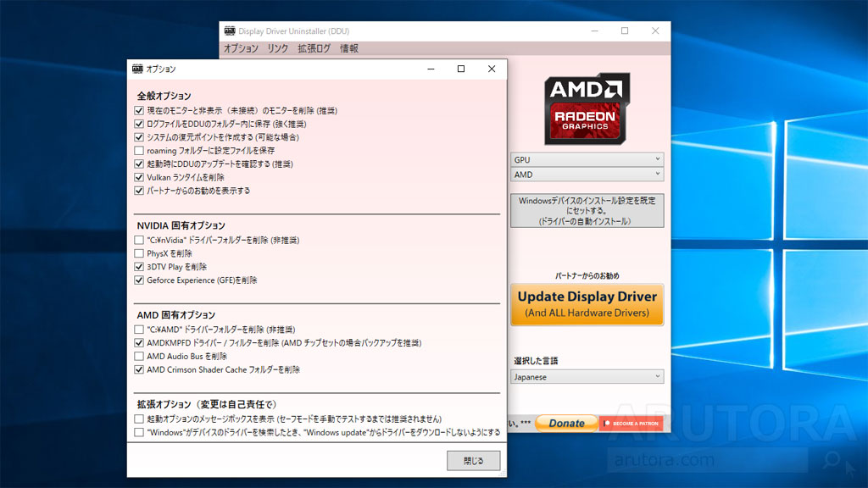Open the オプション menu in DDU window
This screenshot has width=868, height=488.
[241, 48]
